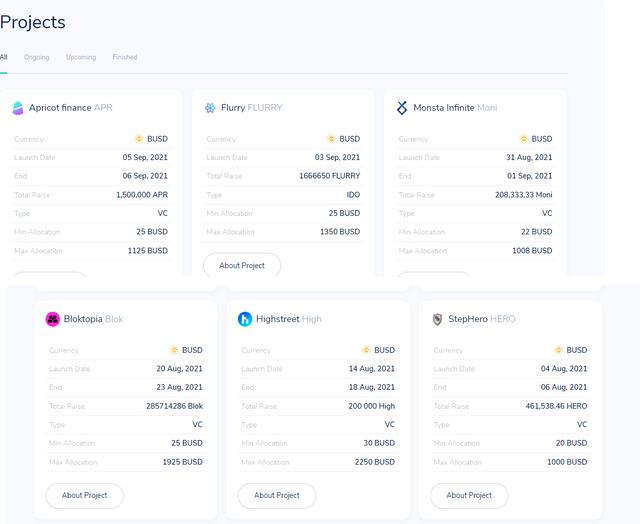Click Monsta launch date 31 Aug, 2021

click(x=529, y=157)
